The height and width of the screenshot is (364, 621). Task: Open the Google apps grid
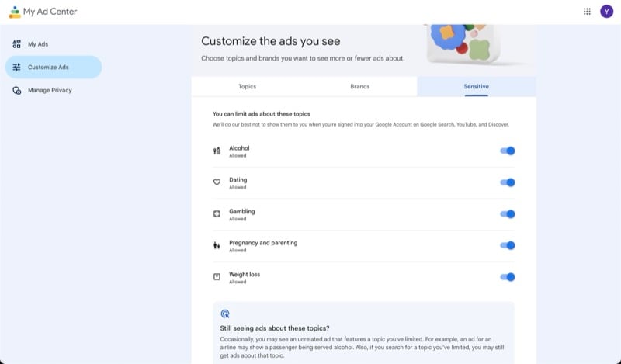pos(587,12)
